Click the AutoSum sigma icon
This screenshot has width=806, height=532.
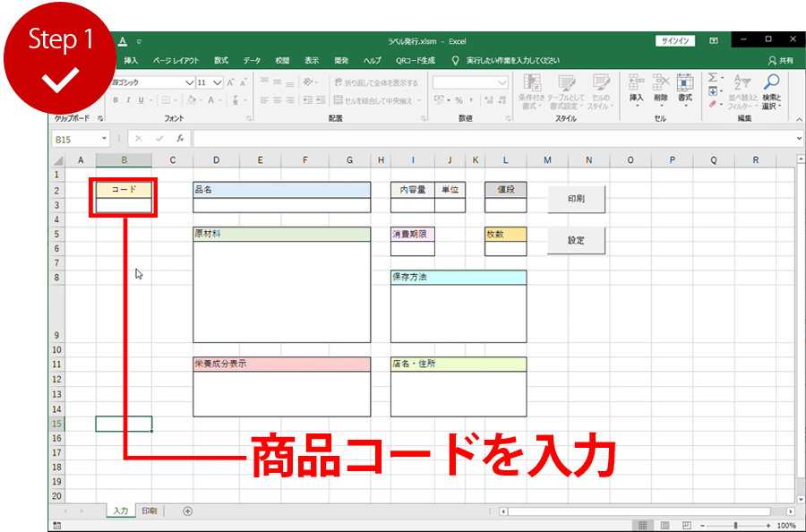click(713, 78)
